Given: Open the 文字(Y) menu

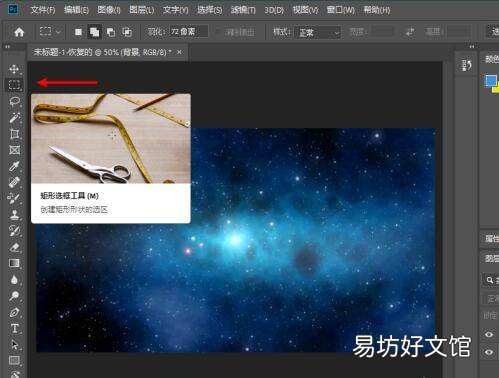Looking at the screenshot, I should pyautogui.click(x=175, y=10).
